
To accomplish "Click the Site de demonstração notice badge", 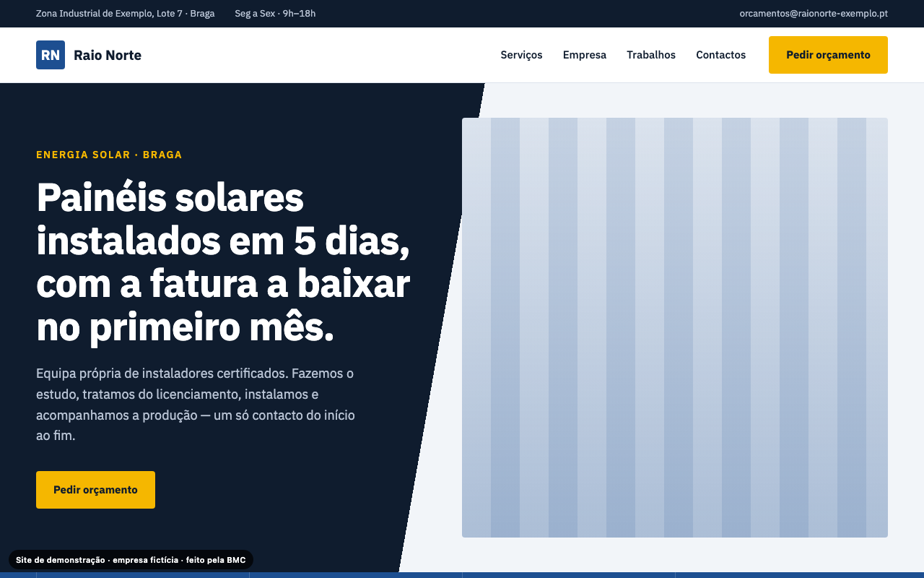I will click(x=131, y=560).
